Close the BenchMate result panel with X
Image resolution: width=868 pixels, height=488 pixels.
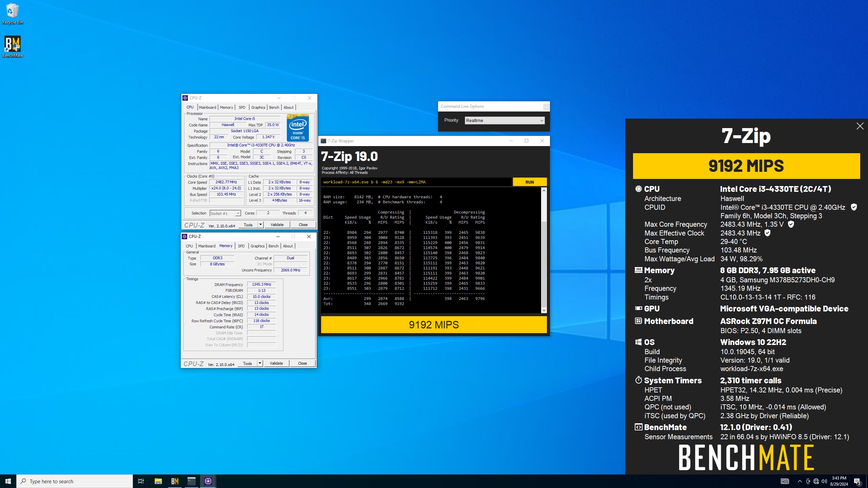tap(860, 126)
